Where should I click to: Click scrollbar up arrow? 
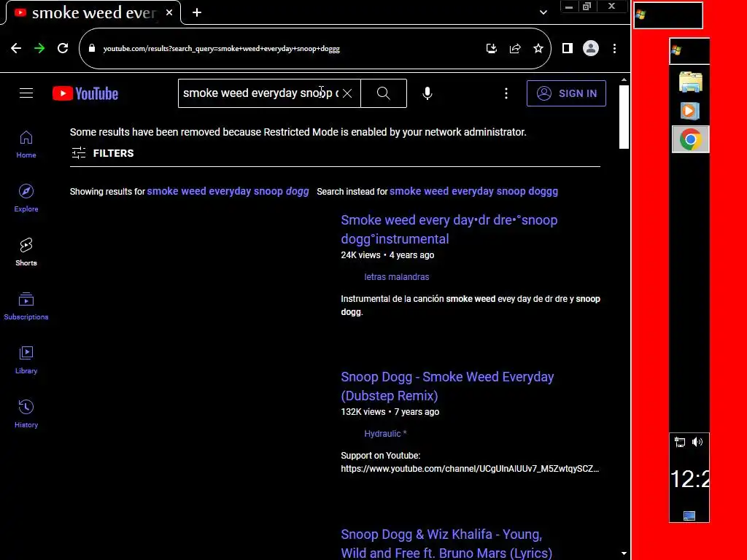click(624, 80)
